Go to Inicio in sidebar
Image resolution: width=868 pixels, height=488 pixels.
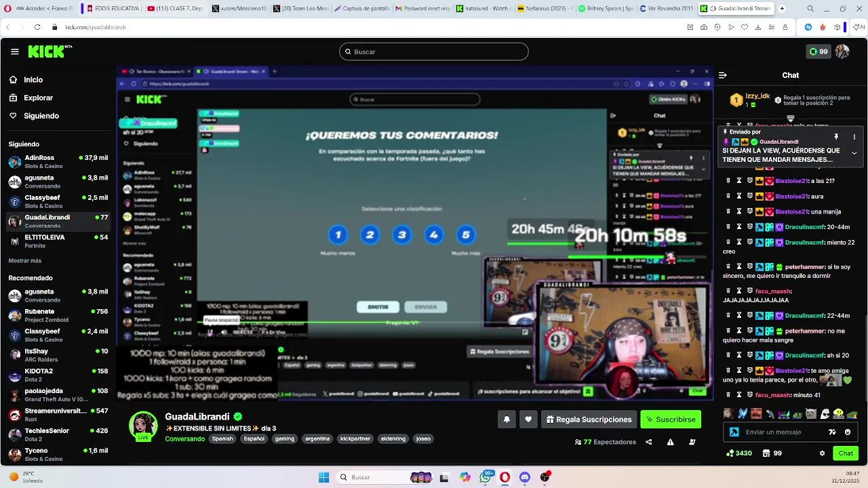(33, 80)
